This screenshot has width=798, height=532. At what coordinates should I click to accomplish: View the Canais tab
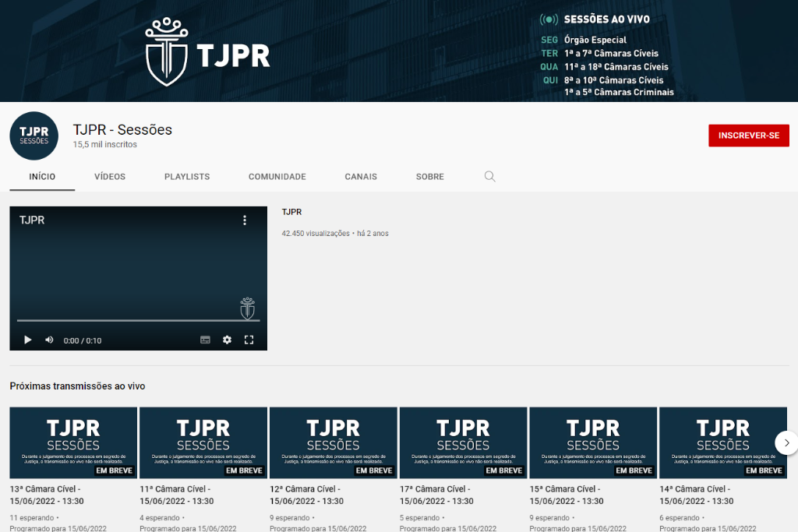tap(361, 177)
